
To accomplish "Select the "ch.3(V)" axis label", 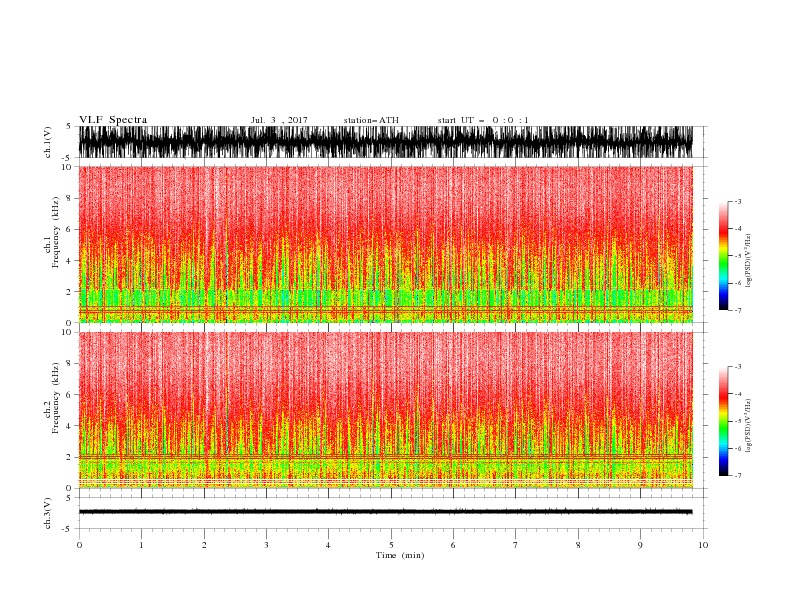I will [x=48, y=514].
